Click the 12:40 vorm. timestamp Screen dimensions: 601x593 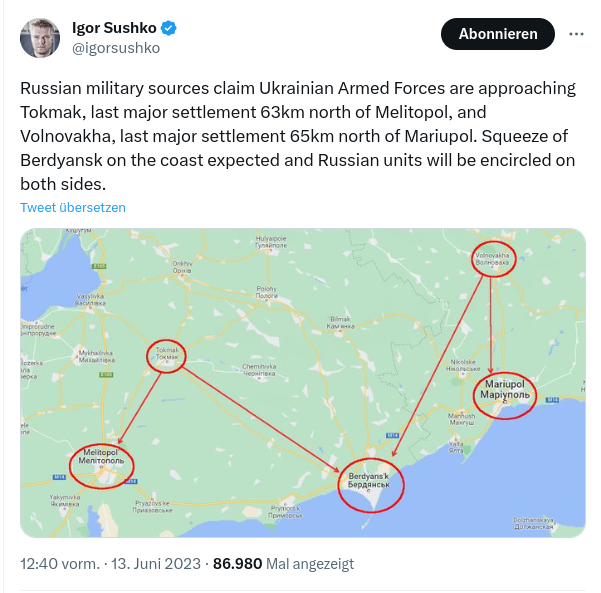click(x=59, y=564)
